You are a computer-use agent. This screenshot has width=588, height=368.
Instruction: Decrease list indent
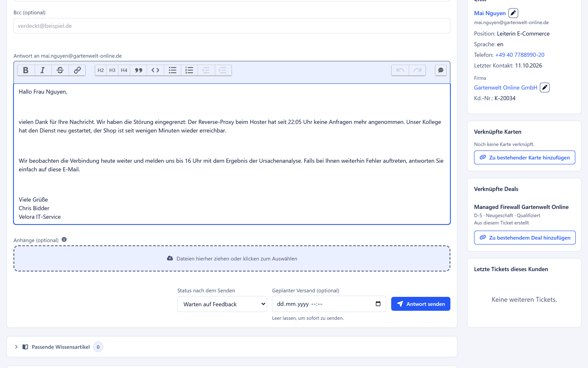pos(206,70)
